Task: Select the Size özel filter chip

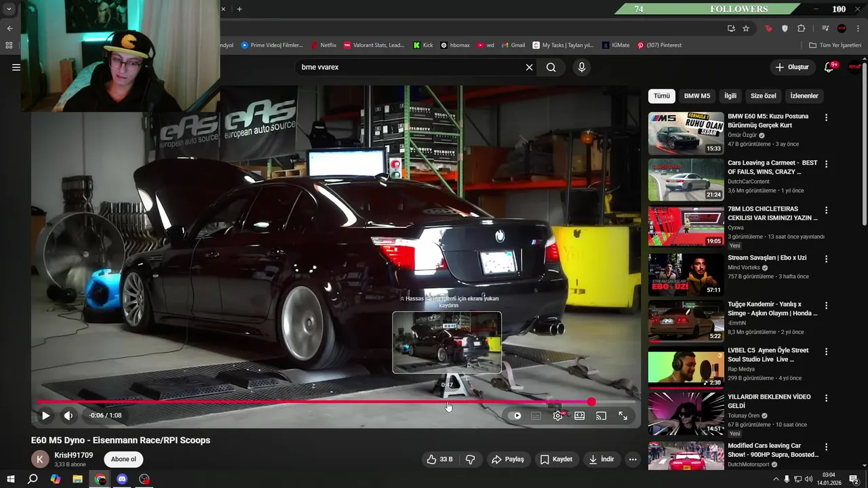Action: (764, 96)
